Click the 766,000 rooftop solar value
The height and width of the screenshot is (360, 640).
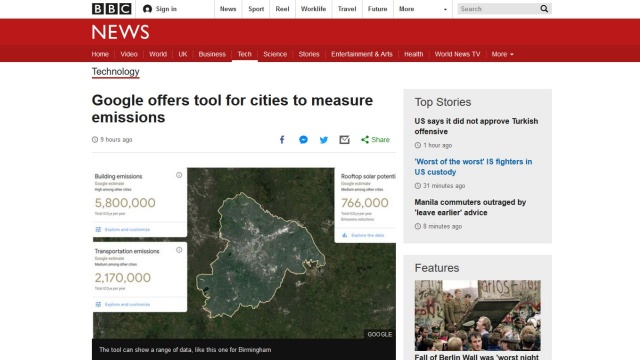(x=364, y=203)
